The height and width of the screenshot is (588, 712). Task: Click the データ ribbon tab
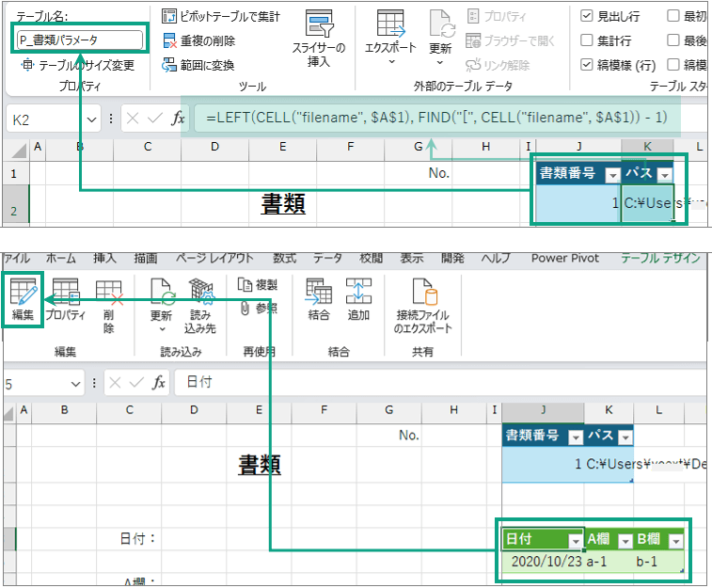[327, 259]
